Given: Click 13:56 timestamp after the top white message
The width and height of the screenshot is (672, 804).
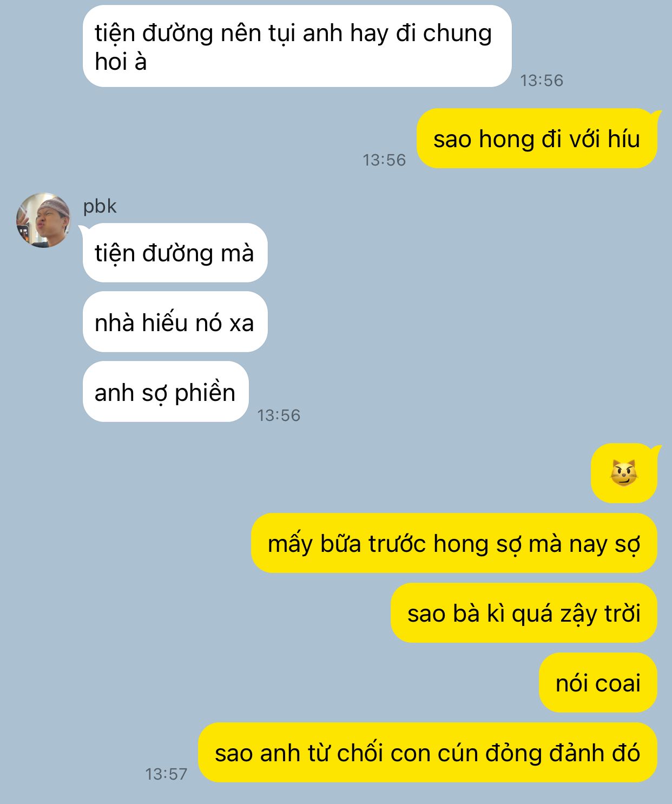Looking at the screenshot, I should (542, 81).
